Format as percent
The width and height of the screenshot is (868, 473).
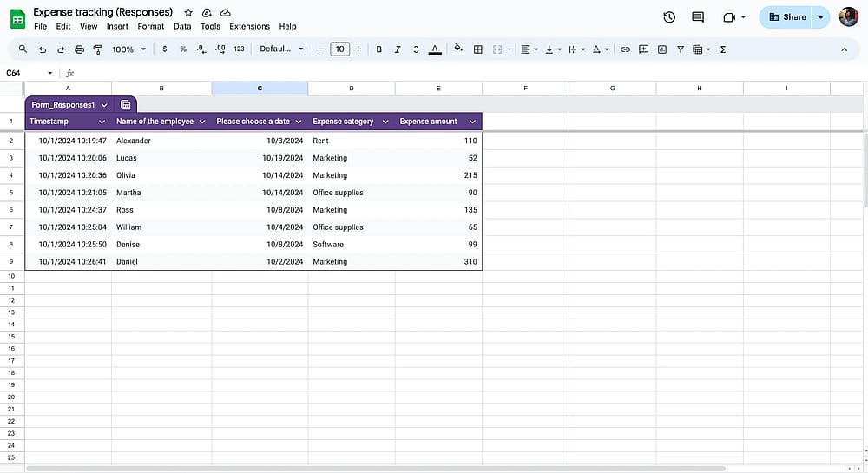coord(183,49)
